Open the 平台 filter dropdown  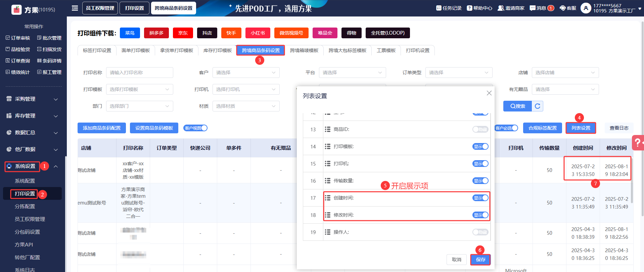(353, 73)
